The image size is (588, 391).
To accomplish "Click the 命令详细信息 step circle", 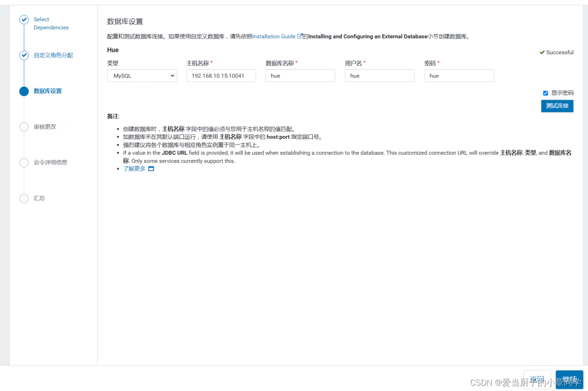I will (x=24, y=163).
